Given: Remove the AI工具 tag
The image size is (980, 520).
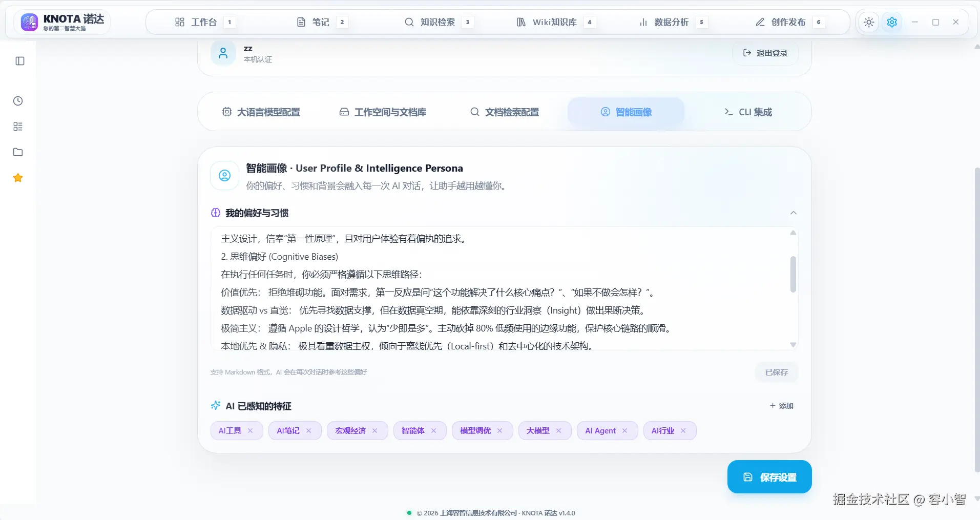Looking at the screenshot, I should tap(251, 431).
